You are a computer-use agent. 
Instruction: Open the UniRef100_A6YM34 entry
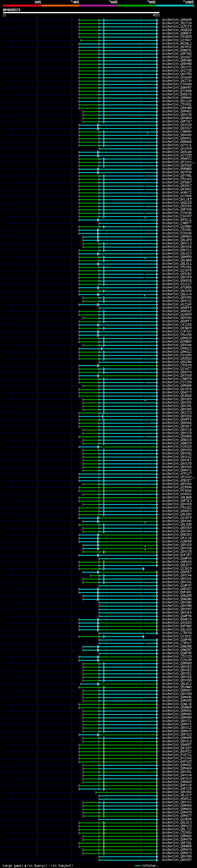click(x=177, y=172)
